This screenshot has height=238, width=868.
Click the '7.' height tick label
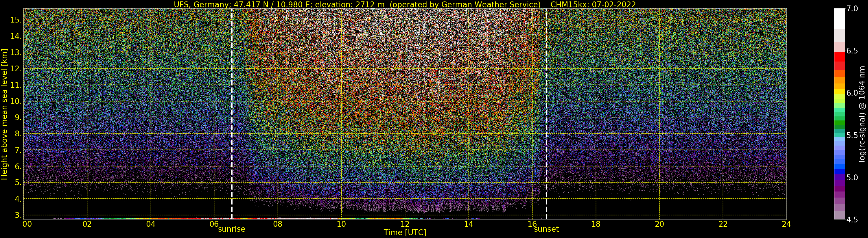click(x=18, y=150)
